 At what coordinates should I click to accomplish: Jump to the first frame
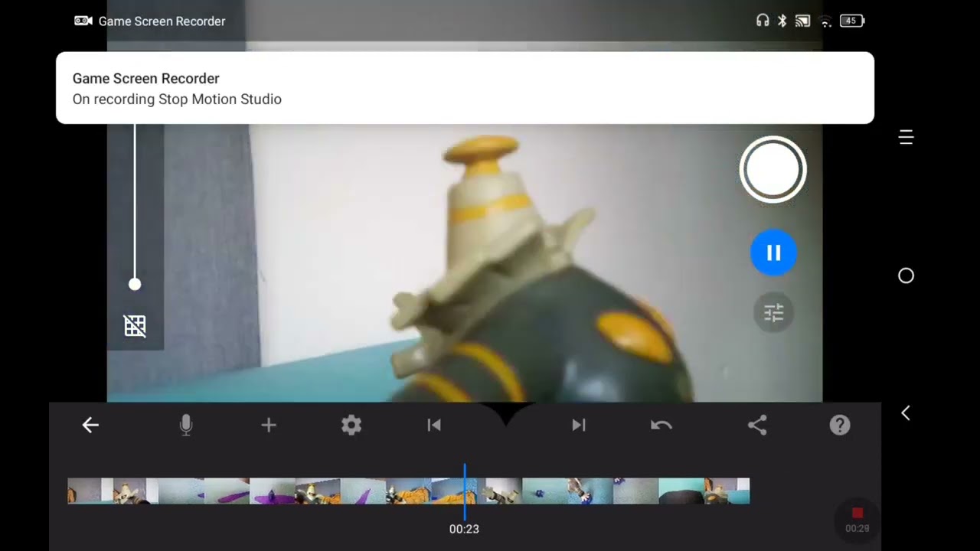click(434, 425)
